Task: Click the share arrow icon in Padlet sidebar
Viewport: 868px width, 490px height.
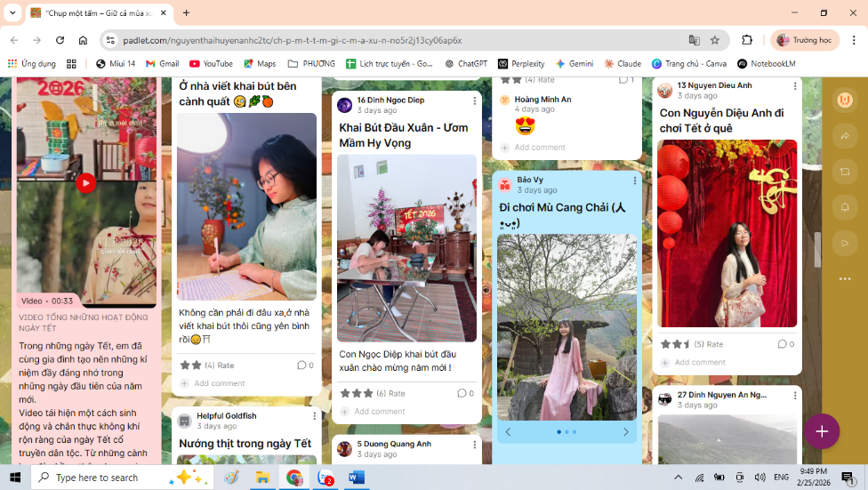Action: point(844,136)
